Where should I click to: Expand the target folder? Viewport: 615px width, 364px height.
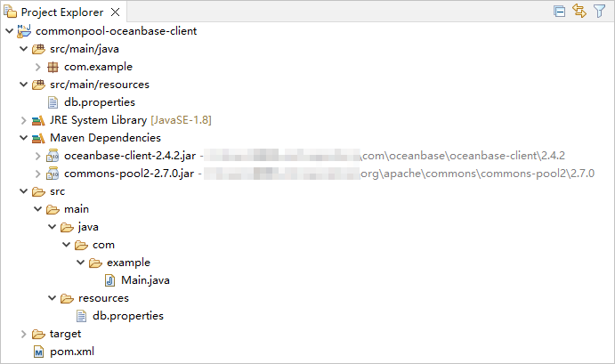pos(23,334)
